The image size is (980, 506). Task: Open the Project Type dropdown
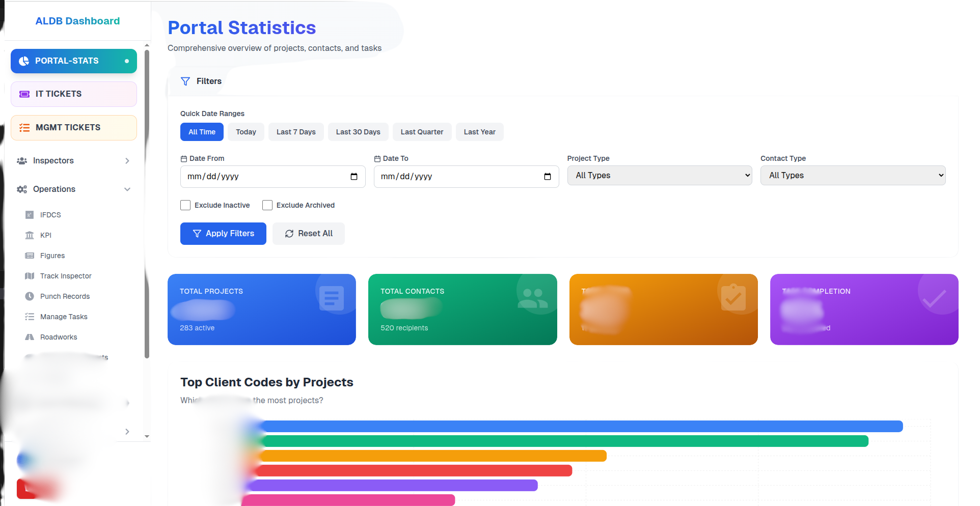click(x=659, y=175)
